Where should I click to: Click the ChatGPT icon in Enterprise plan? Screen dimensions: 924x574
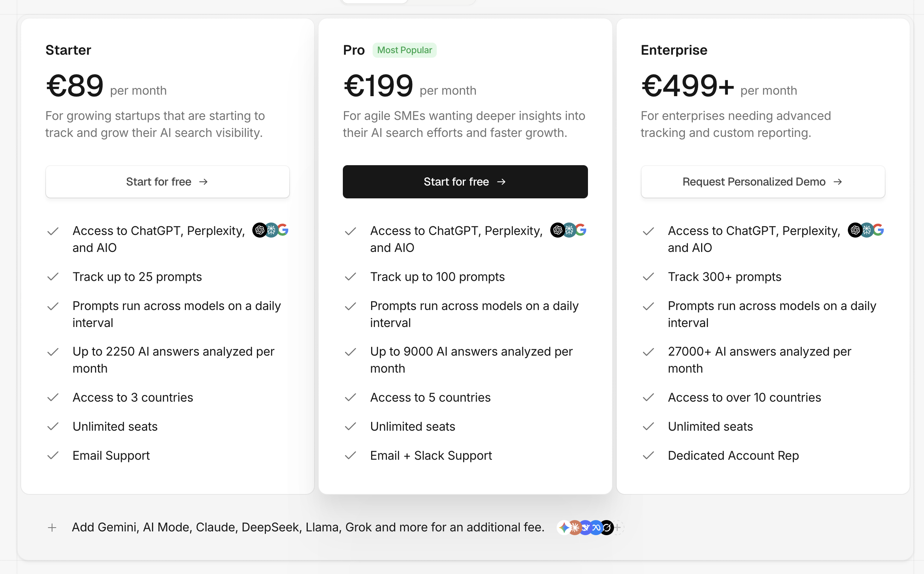point(855,230)
